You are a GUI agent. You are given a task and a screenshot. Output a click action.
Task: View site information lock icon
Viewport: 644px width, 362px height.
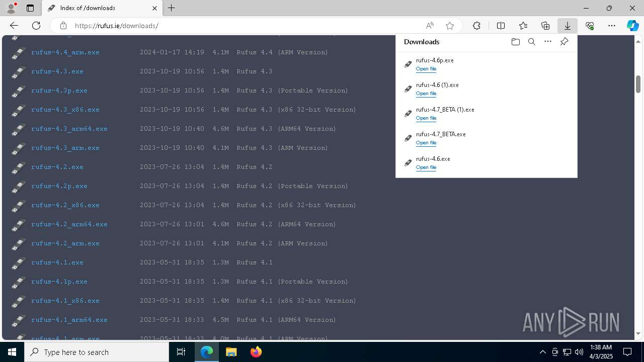[63, 26]
